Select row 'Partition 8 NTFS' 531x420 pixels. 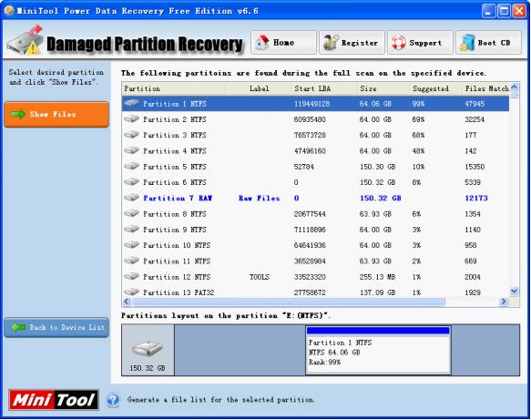316,214
